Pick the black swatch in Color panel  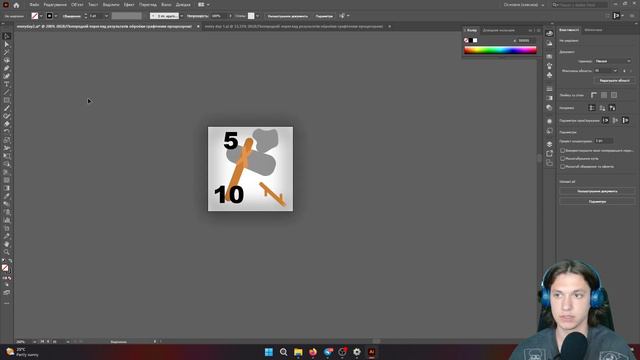(x=471, y=40)
